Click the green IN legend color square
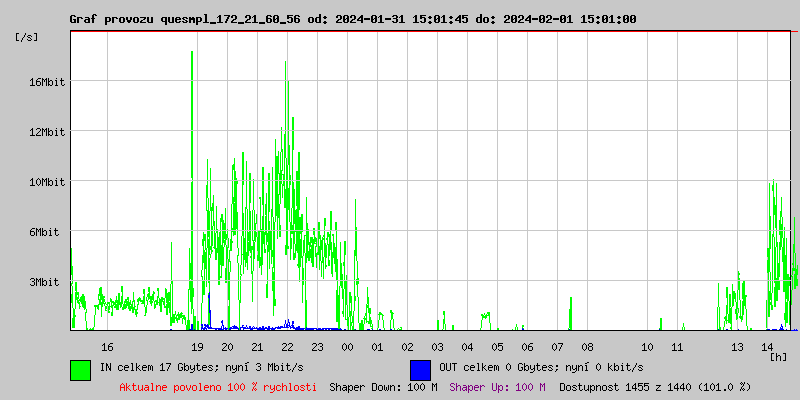Viewport: 800px width, 400px height. tap(80, 369)
